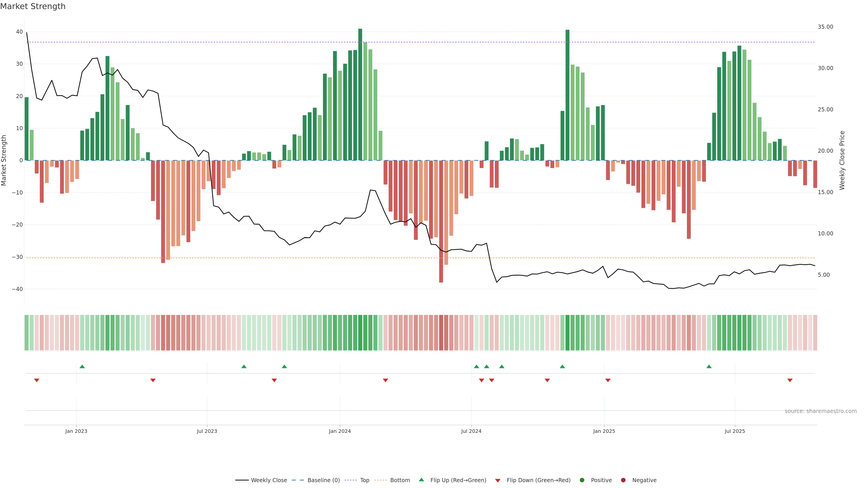Click the darkest green heat-strip cell near Jan 2024
The width and height of the screenshot is (868, 488).
pyautogui.click(x=360, y=333)
